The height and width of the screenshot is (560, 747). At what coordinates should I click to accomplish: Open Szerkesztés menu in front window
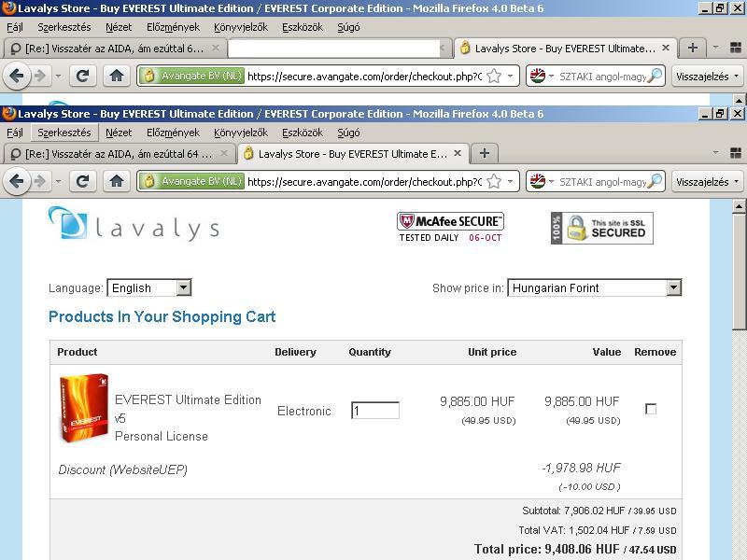point(64,133)
